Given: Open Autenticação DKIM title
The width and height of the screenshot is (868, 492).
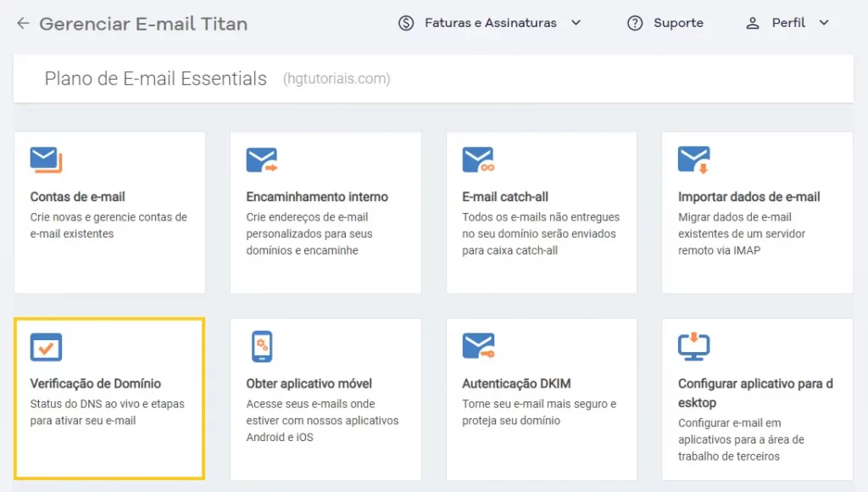Looking at the screenshot, I should coord(516,383).
